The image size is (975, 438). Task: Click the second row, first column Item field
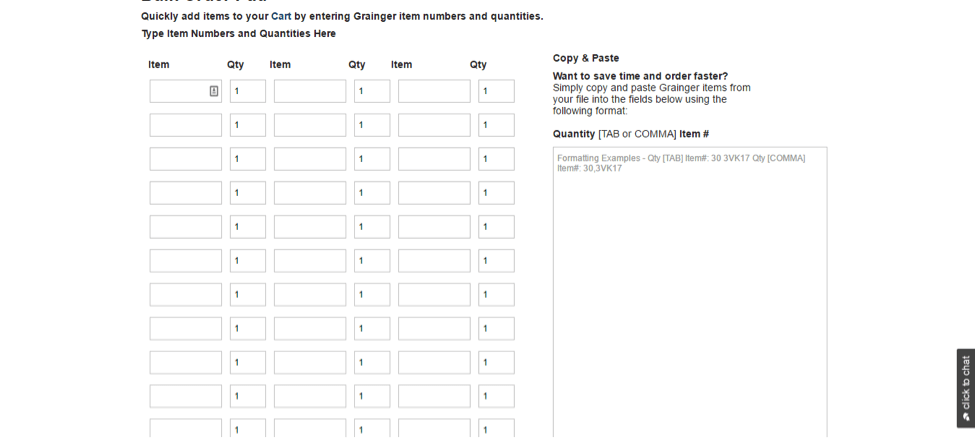(x=186, y=125)
